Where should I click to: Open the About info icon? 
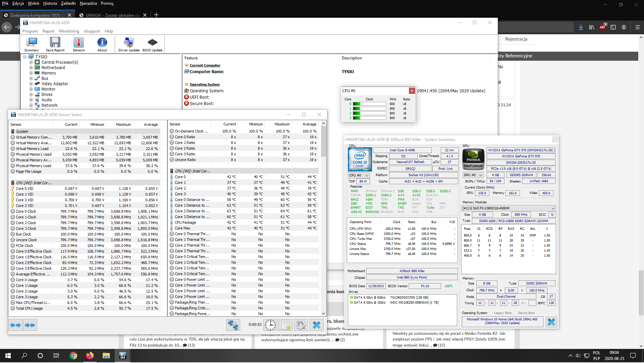[102, 44]
